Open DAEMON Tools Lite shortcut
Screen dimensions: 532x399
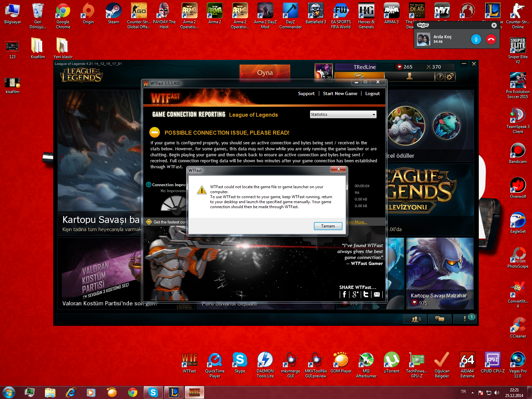265,365
